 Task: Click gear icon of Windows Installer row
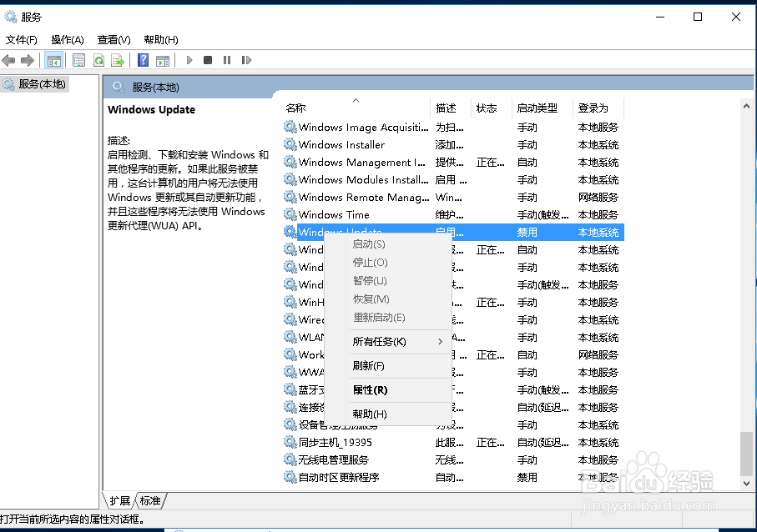click(x=290, y=145)
